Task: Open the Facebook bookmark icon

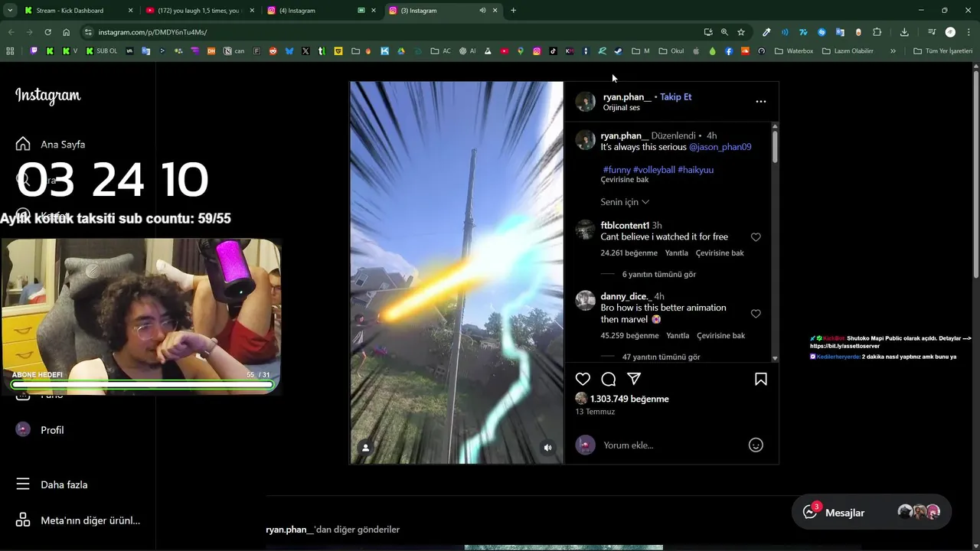Action: click(729, 51)
